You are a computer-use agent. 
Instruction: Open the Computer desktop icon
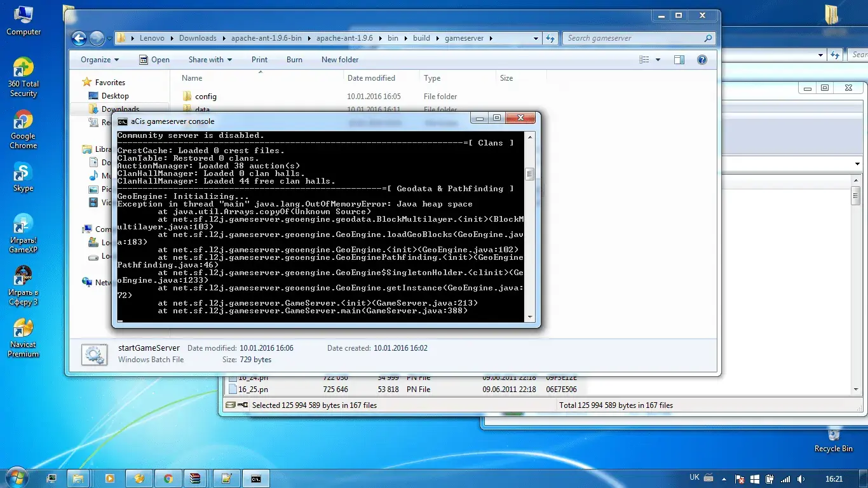tap(24, 19)
